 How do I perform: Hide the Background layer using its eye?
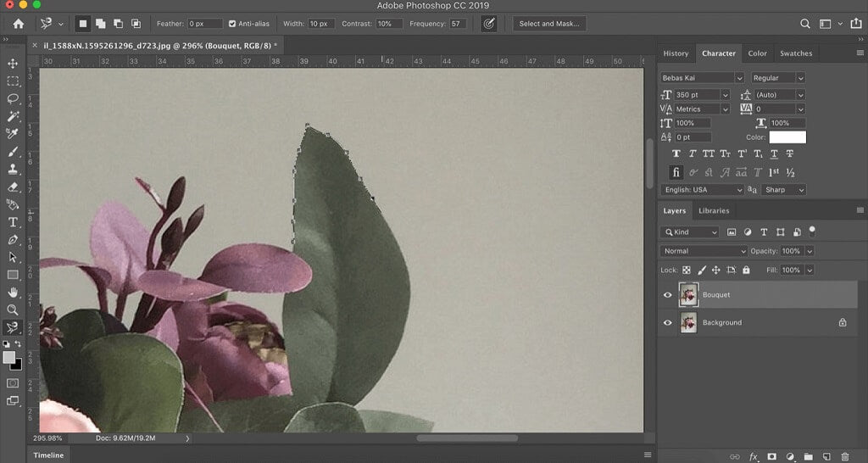[668, 323]
